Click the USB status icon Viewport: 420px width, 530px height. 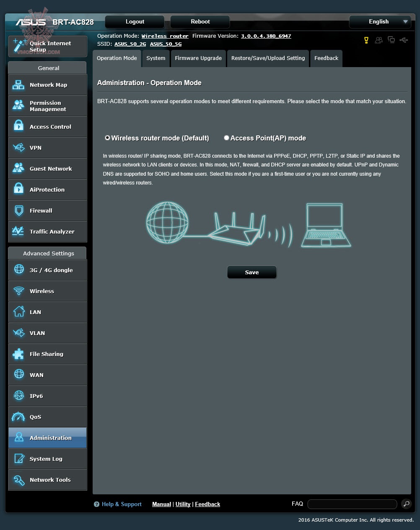tap(404, 40)
